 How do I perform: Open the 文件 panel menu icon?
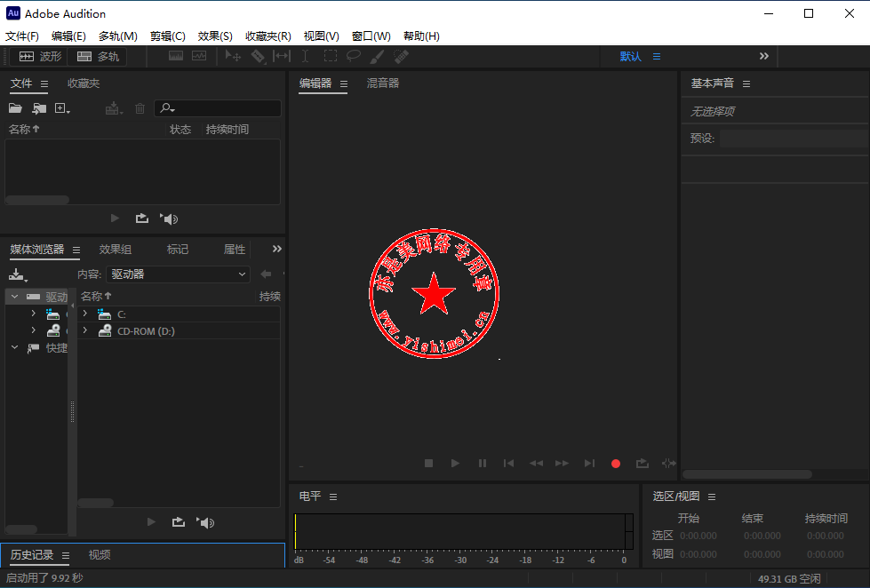(x=44, y=83)
